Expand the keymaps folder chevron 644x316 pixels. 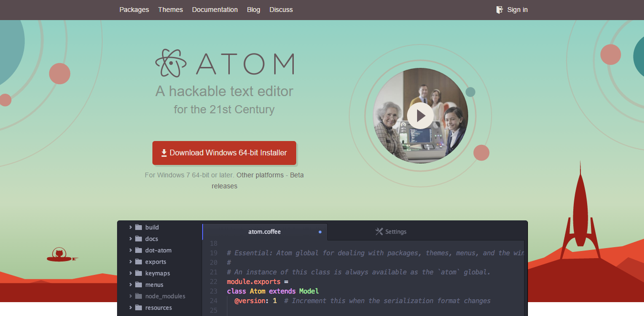(x=130, y=273)
